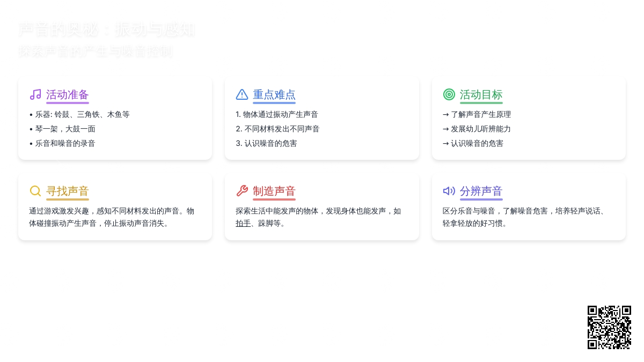Click the main title 声音的奥秘：振动与感知
The width and height of the screenshot is (644, 362).
pos(106,29)
